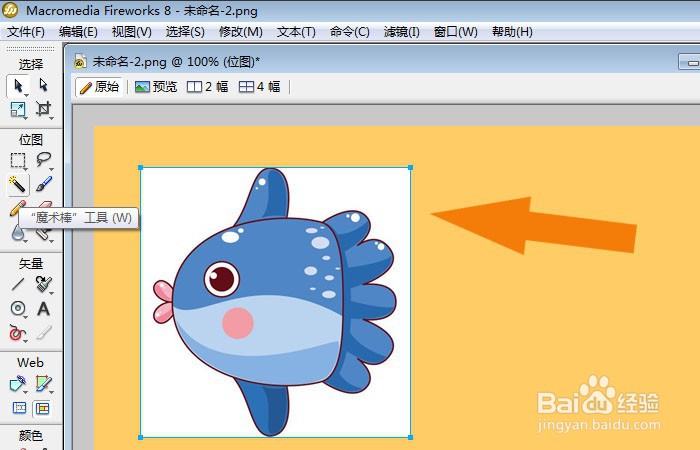Click Show Slices and Hotspots button
Viewport: 700px width, 450px height.
coord(42,408)
